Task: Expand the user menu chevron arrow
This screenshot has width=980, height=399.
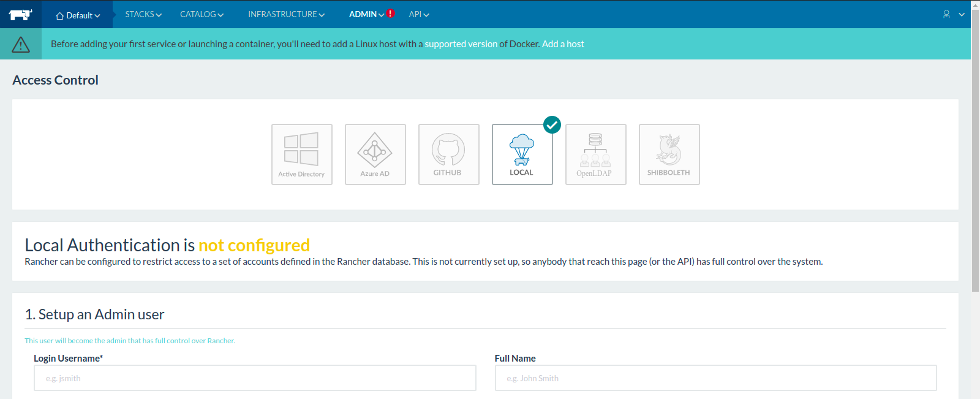Action: 962,15
